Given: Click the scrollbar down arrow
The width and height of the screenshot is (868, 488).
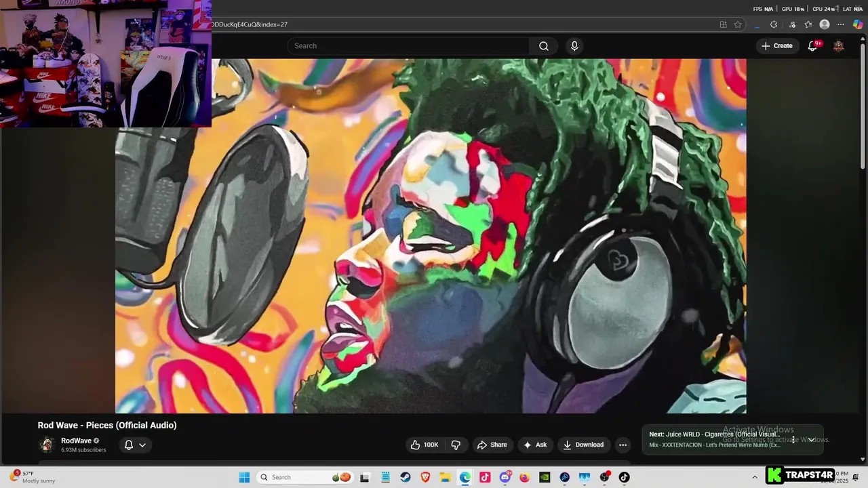Looking at the screenshot, I should [x=863, y=460].
